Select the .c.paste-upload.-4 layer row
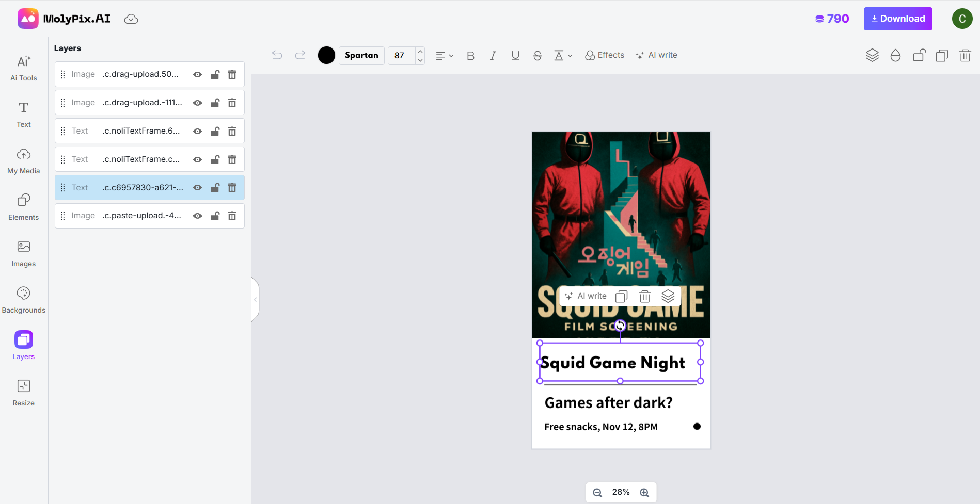Viewport: 980px width, 504px height. click(150, 216)
